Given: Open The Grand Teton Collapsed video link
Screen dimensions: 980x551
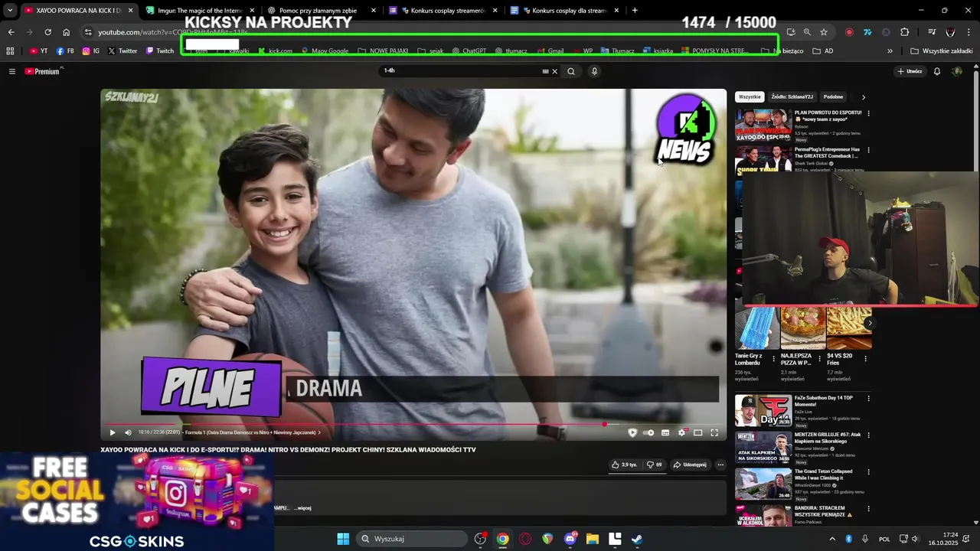Looking at the screenshot, I should click(x=823, y=474).
